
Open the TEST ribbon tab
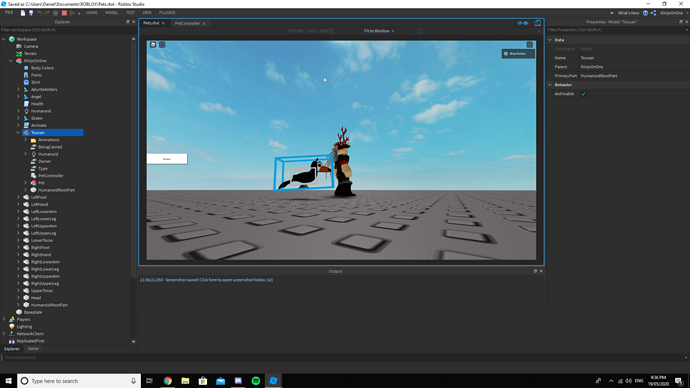(x=130, y=13)
